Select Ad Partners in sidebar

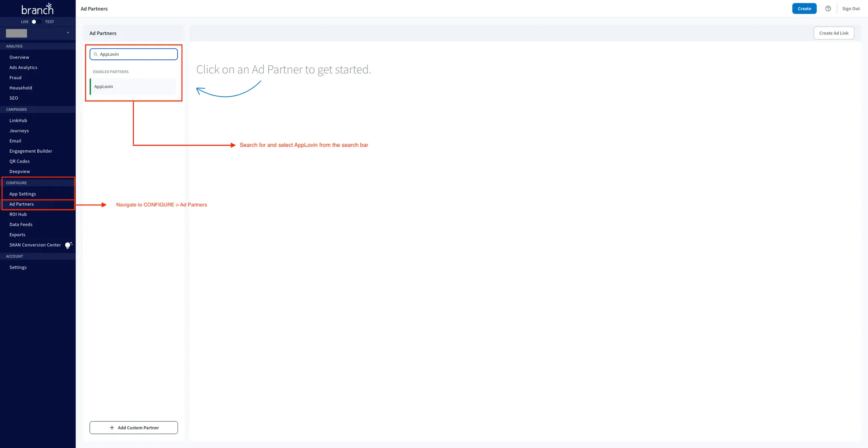pos(22,204)
